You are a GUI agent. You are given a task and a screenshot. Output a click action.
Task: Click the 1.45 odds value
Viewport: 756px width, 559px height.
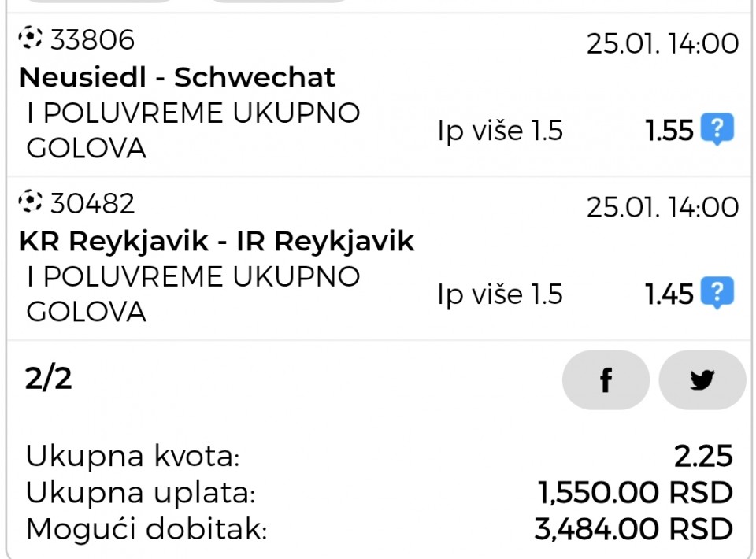[x=669, y=294]
